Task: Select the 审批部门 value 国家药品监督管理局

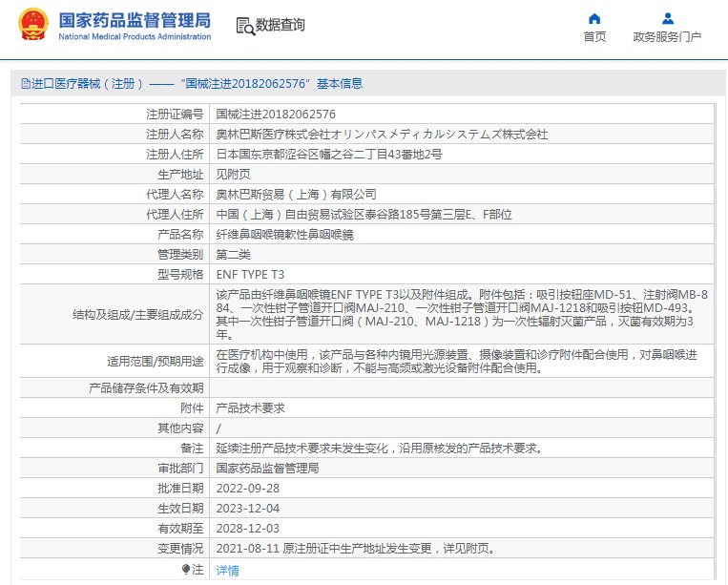Action: (x=267, y=468)
